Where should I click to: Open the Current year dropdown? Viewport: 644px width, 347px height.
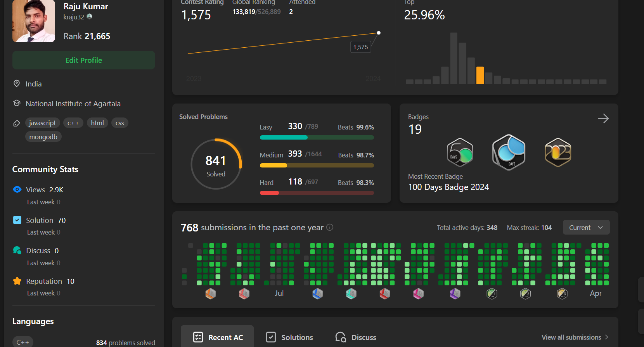tap(586, 228)
